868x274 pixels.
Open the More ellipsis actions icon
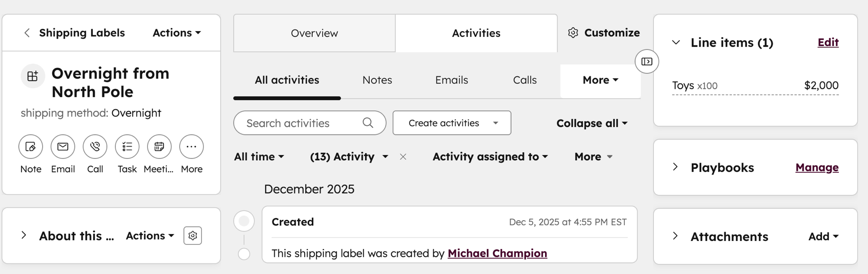tap(191, 147)
